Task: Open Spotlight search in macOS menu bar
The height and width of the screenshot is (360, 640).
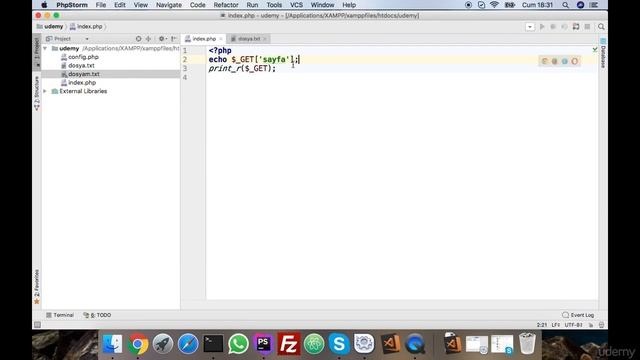Action: [x=565, y=5]
